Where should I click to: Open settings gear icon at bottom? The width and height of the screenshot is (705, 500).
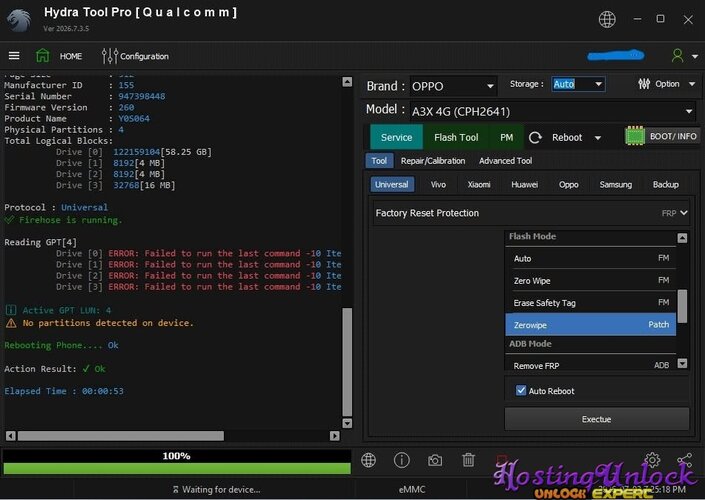(x=652, y=460)
